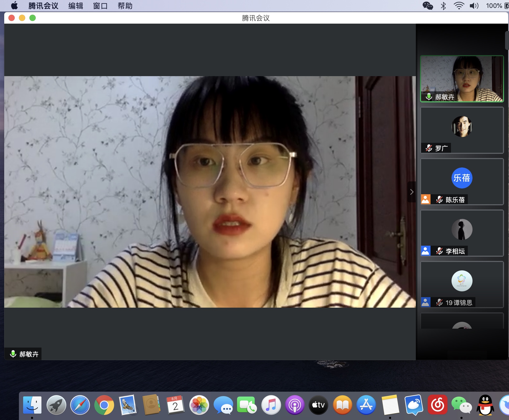
Task: Open Apple TV from the Dock
Action: [318, 405]
